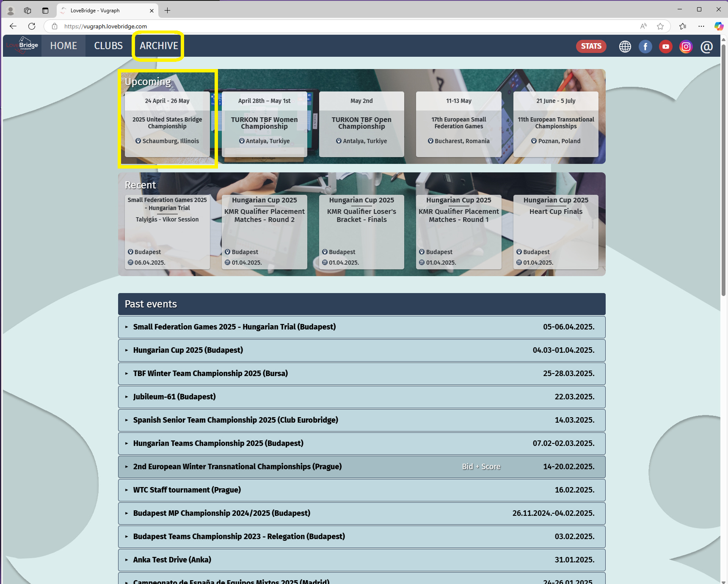
Task: Open 2025 United States Bridge Championship card
Action: click(167, 124)
